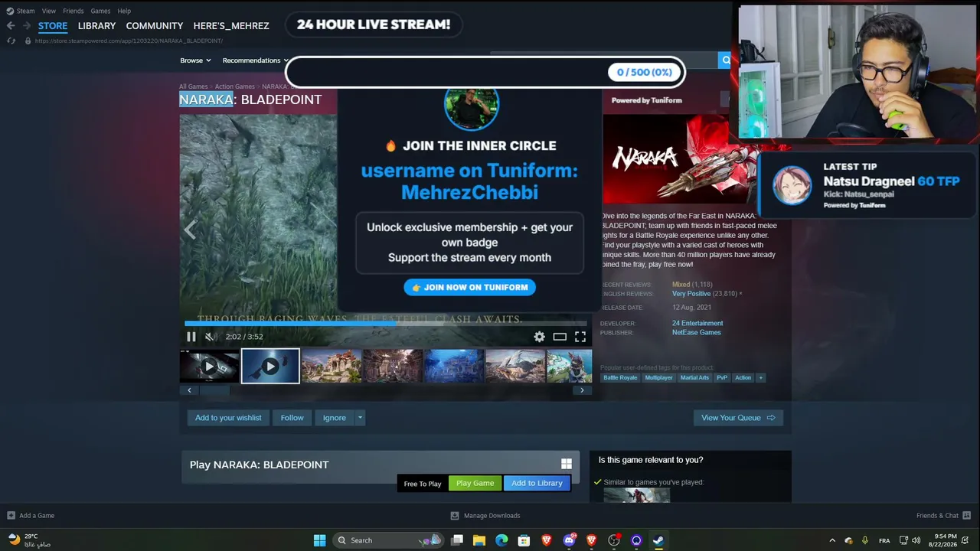Open Microsoft Store from the taskbar

524,540
